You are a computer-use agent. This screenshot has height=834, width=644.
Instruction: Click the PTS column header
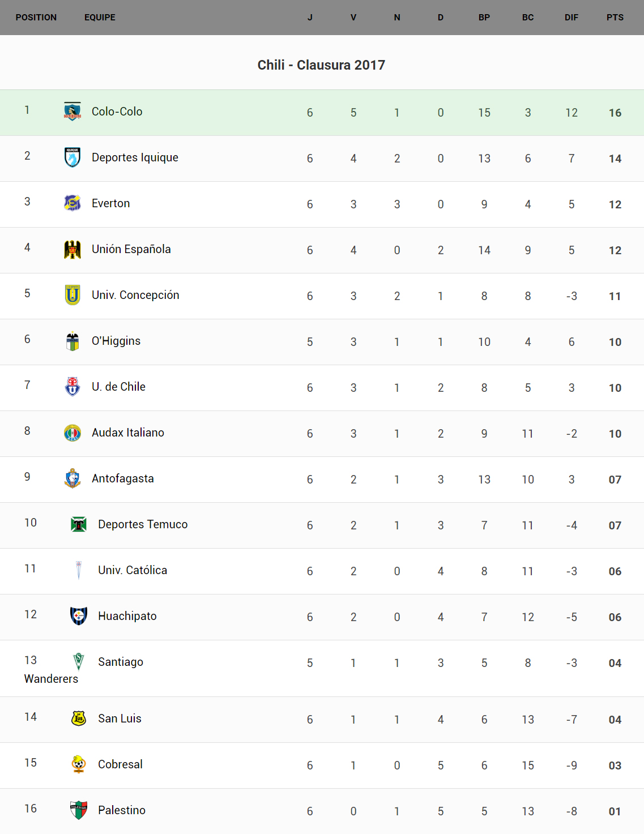[x=615, y=18]
